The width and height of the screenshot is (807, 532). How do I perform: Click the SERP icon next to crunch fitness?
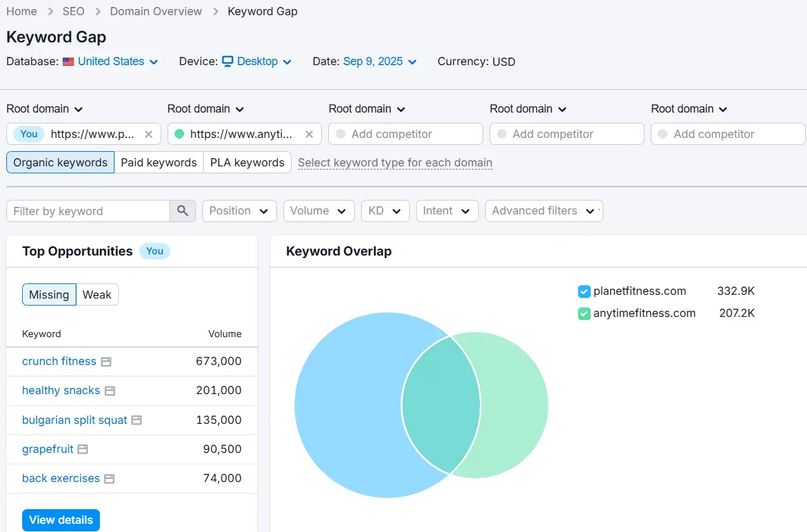tap(106, 362)
